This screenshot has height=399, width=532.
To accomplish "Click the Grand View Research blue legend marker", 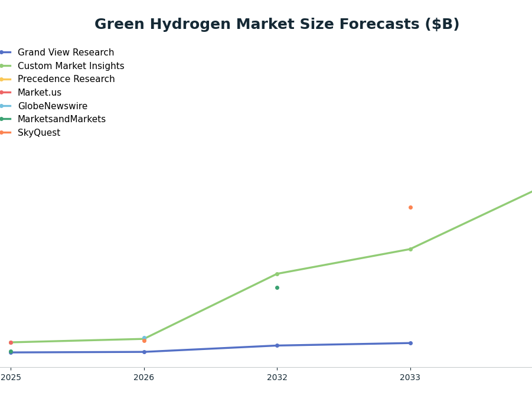I will click(x=5, y=53).
